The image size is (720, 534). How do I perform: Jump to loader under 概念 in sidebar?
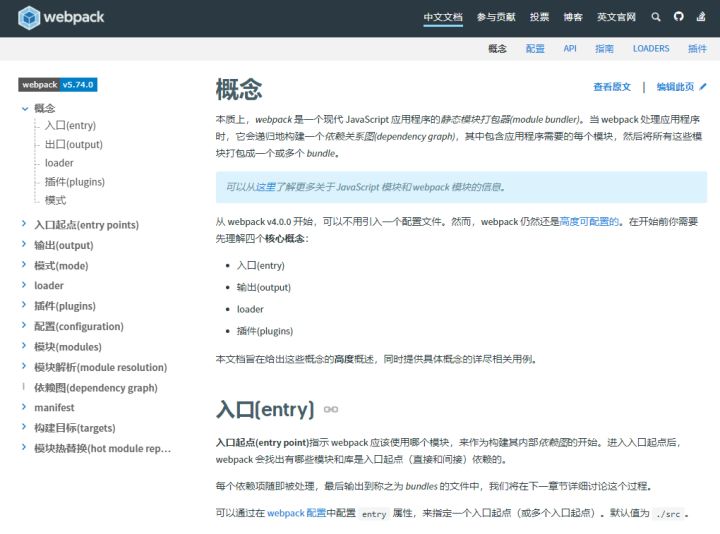coord(59,163)
